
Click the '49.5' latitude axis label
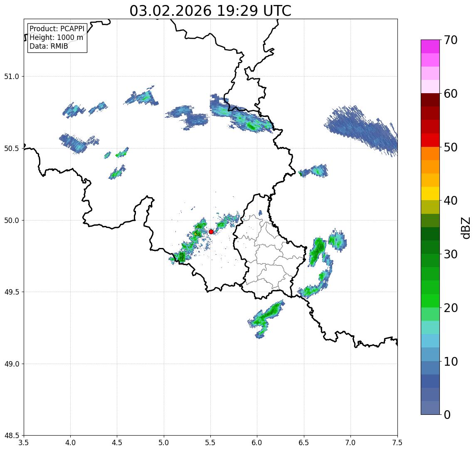click(12, 292)
